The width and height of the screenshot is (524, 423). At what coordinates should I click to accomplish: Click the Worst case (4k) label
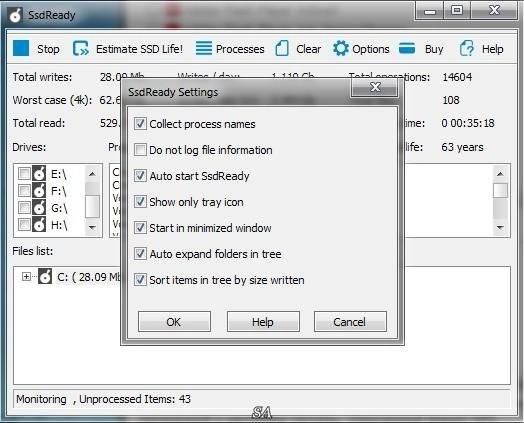point(52,100)
